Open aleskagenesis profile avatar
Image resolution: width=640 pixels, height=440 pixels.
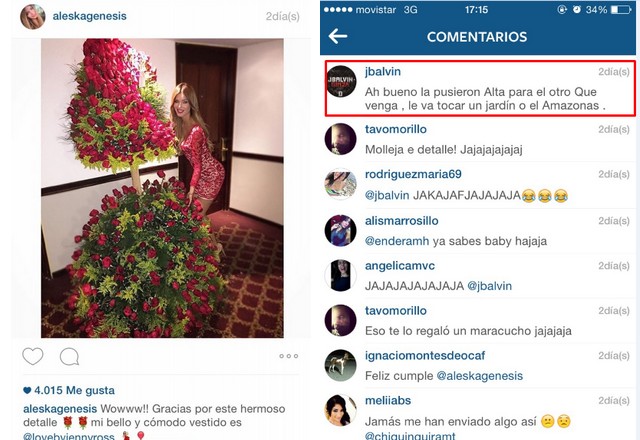pos(33,17)
